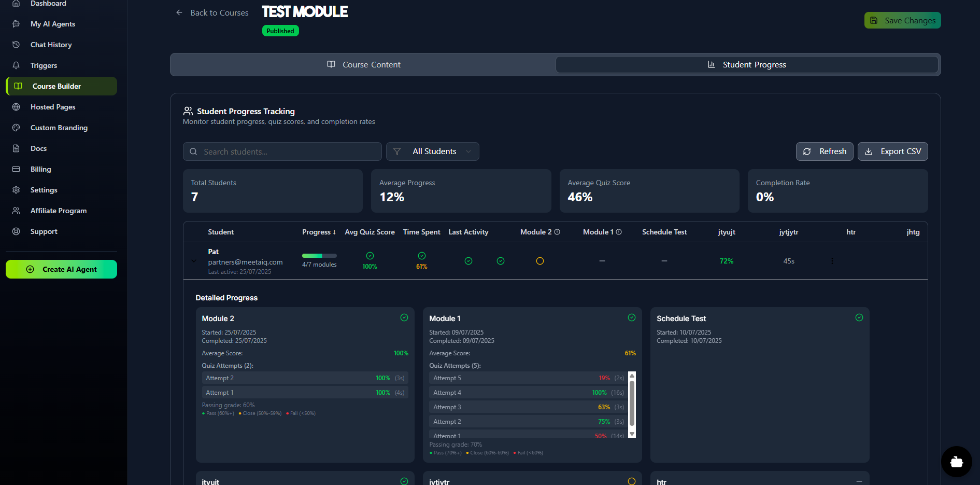Click the Module 2 column info icon

[557, 232]
